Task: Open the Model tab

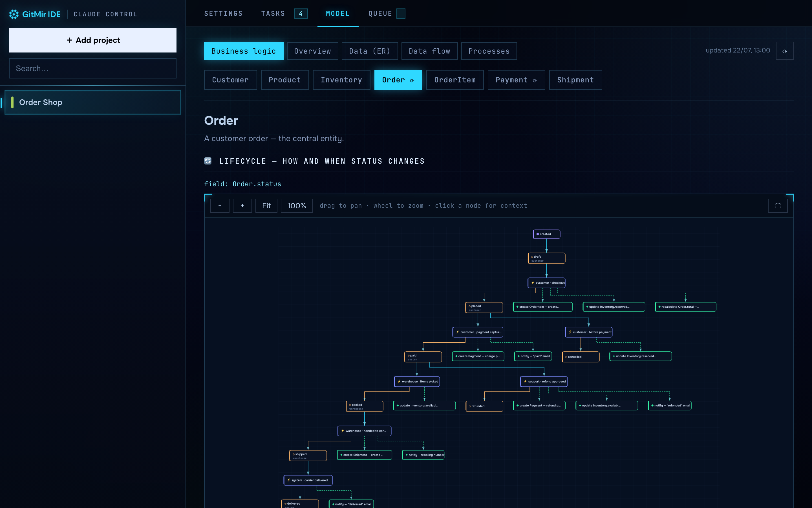Action: point(338,14)
